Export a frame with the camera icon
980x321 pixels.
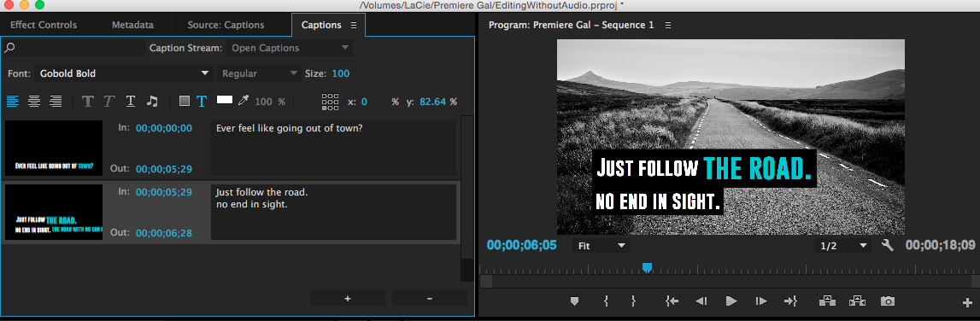[x=887, y=301]
